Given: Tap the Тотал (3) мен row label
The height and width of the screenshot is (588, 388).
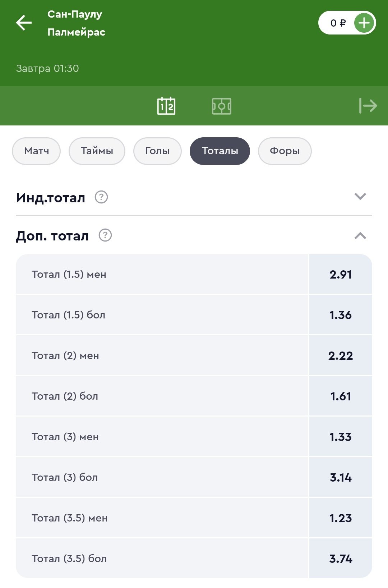Looking at the screenshot, I should click(65, 437).
